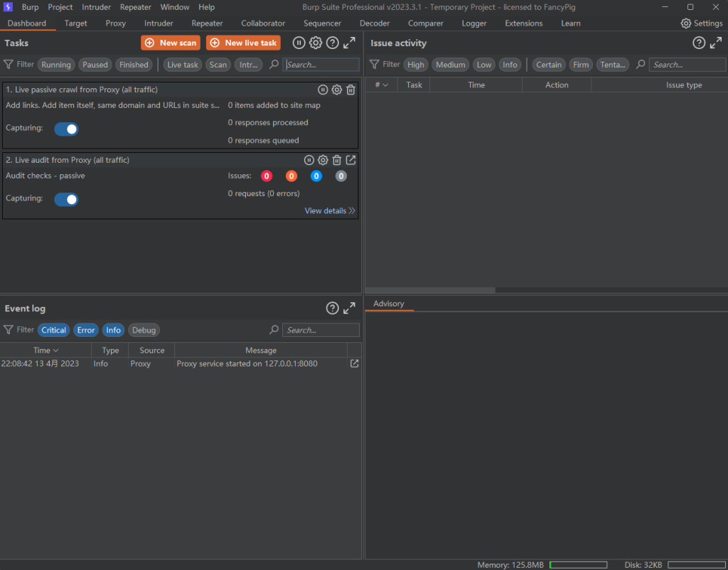Click the New live task button
728x570 pixels.
click(x=243, y=43)
